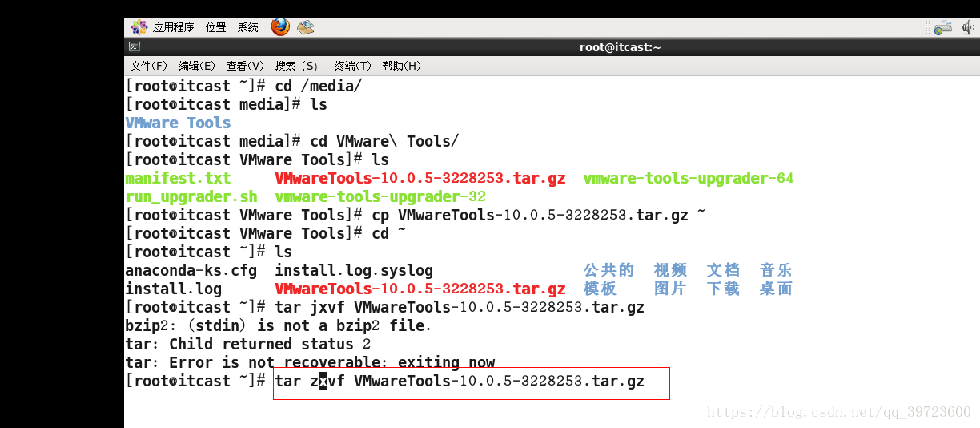Click 'manifest.txt' in the listing
The image size is (980, 428).
[178, 178]
